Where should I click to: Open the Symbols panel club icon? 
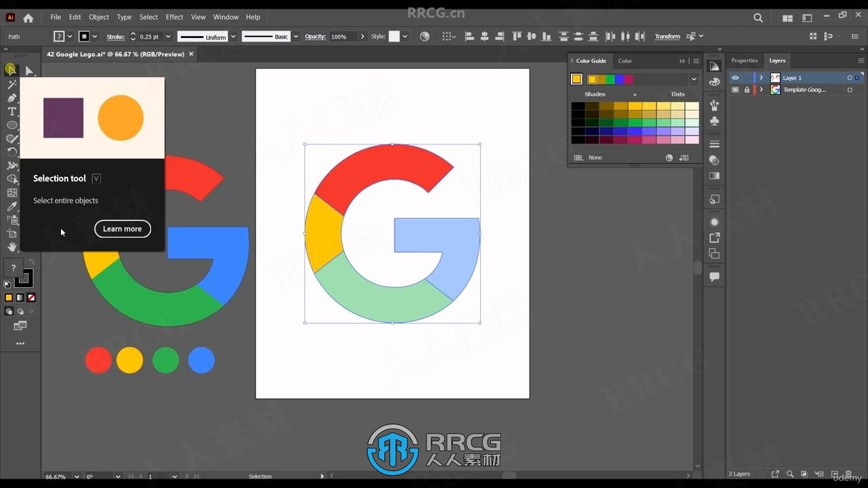coord(714,121)
